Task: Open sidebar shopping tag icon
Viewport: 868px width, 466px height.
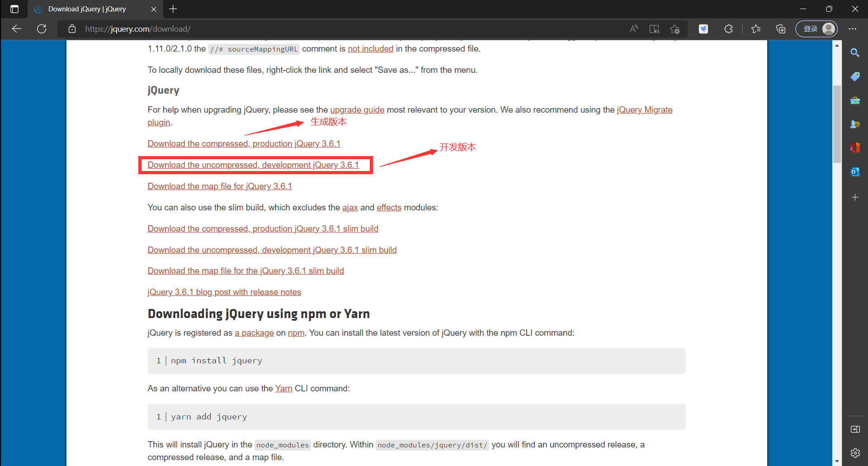Action: point(855,76)
